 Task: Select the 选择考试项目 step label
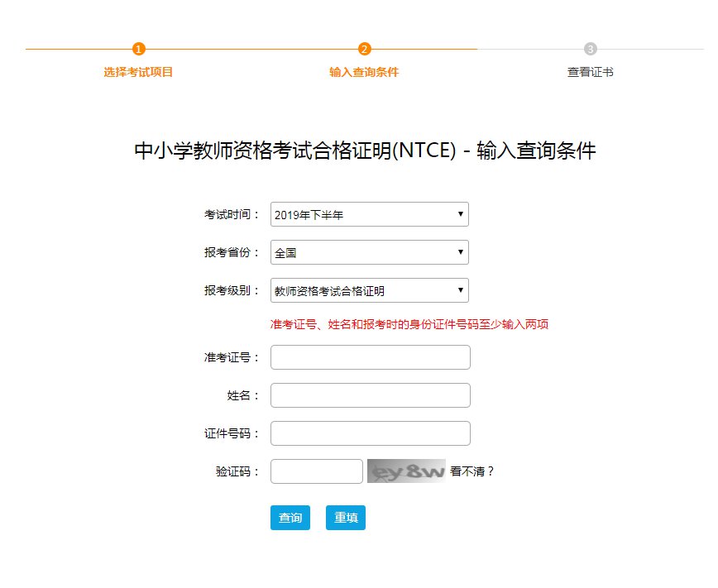(x=139, y=72)
